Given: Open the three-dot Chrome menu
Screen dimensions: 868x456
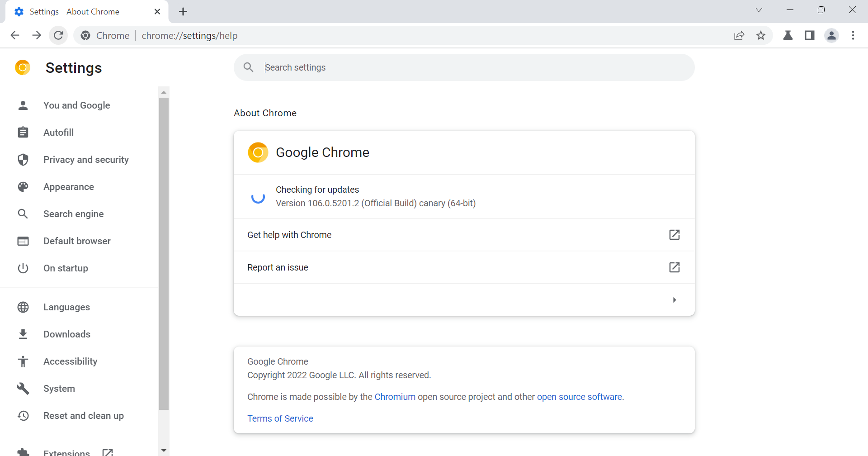Looking at the screenshot, I should tap(853, 35).
